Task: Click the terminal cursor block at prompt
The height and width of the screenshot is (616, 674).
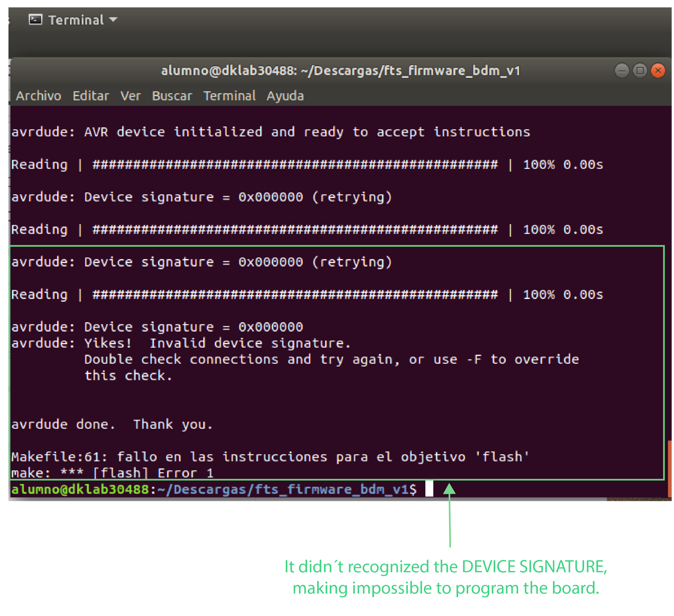Action: (429, 489)
